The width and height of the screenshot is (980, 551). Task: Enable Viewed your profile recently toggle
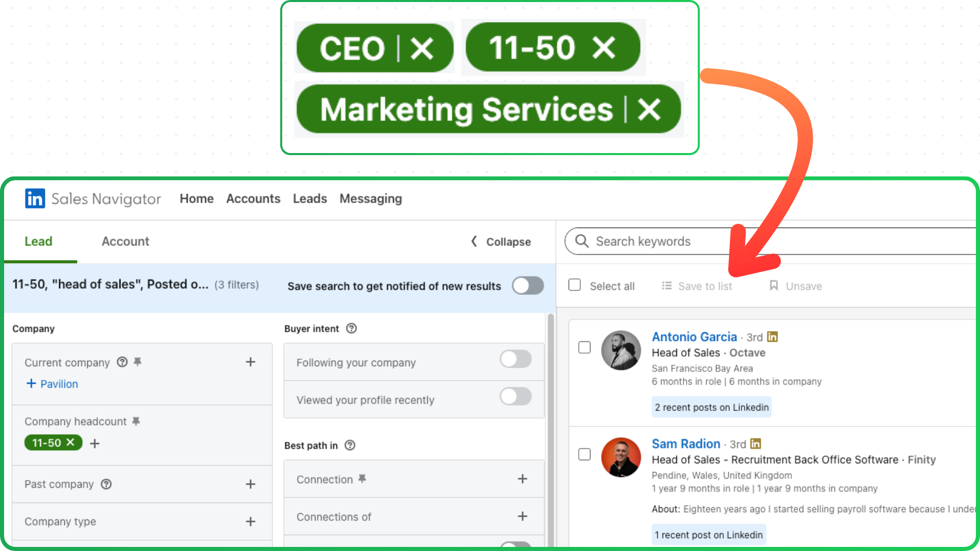click(x=516, y=396)
